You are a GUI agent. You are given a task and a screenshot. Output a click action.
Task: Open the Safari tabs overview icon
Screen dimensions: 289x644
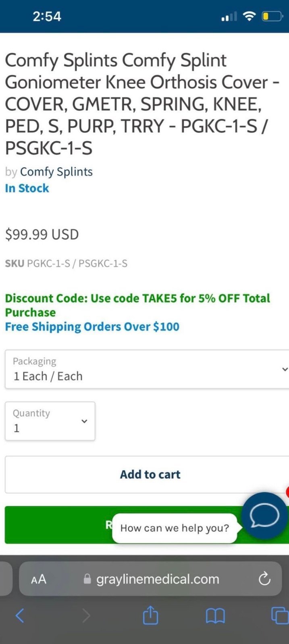click(280, 615)
